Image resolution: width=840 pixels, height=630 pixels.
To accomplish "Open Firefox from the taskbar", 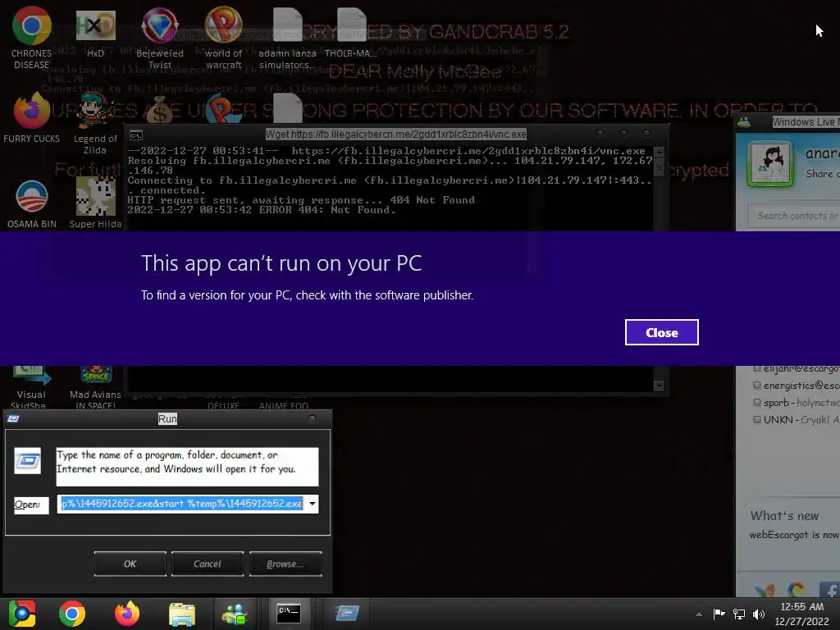I will 127,614.
